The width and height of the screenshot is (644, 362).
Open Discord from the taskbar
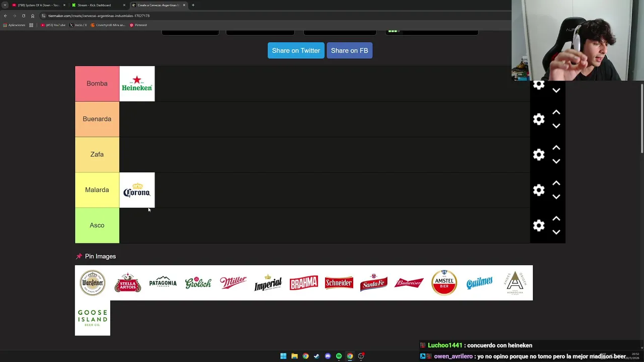pos(328,356)
